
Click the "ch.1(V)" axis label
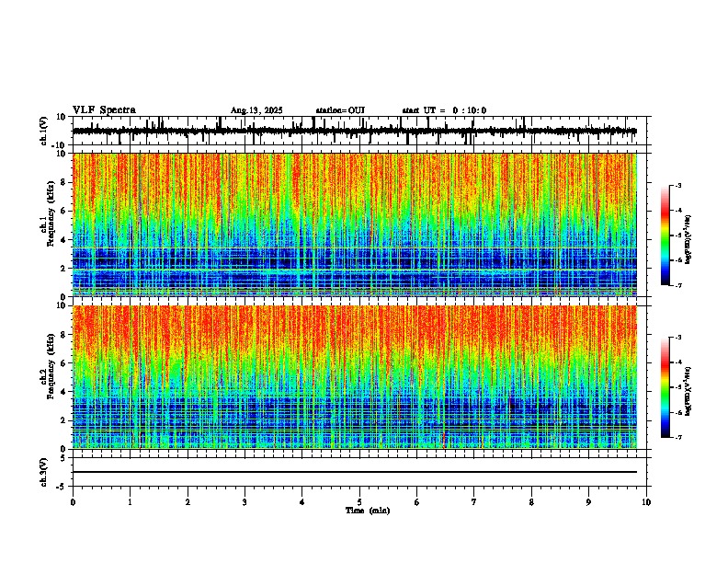point(44,131)
